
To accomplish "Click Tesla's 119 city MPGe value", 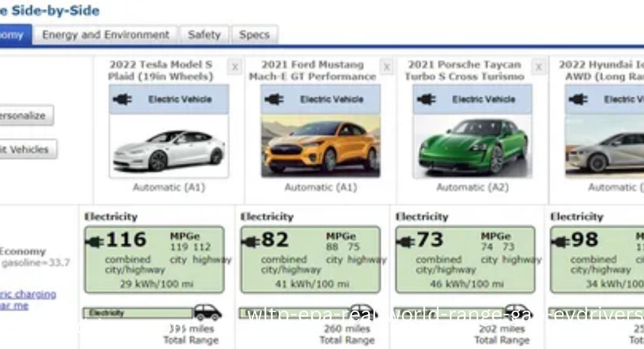I will coord(179,248).
